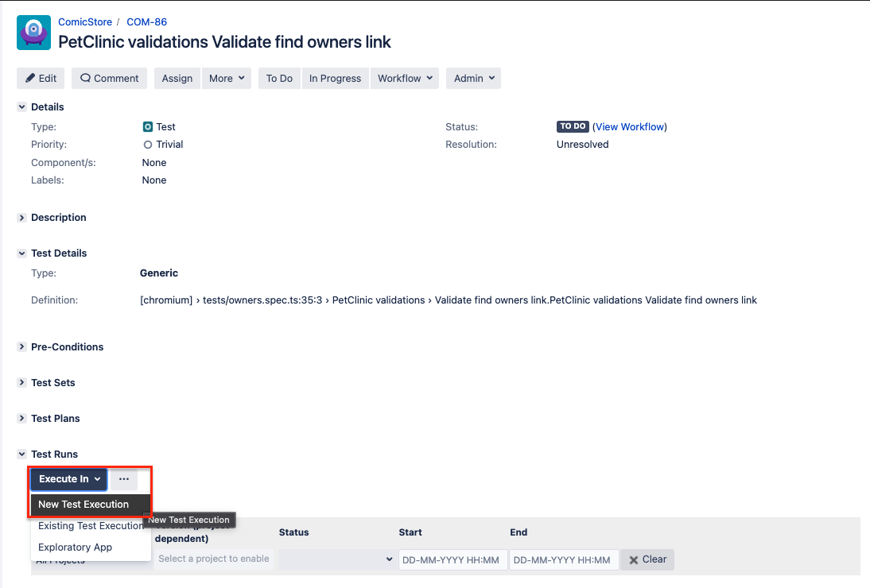This screenshot has width=870, height=588.
Task: Click the Test issue type icon
Action: 148,127
